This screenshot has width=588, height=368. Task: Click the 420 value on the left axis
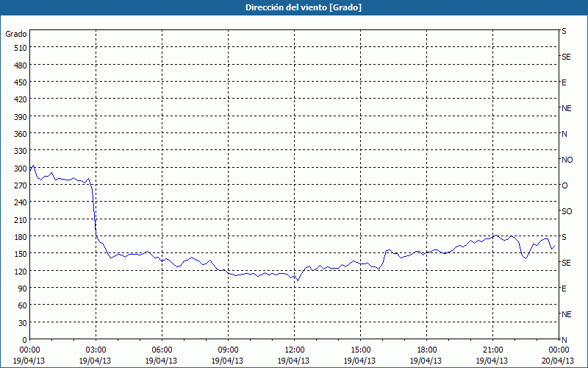pyautogui.click(x=21, y=99)
